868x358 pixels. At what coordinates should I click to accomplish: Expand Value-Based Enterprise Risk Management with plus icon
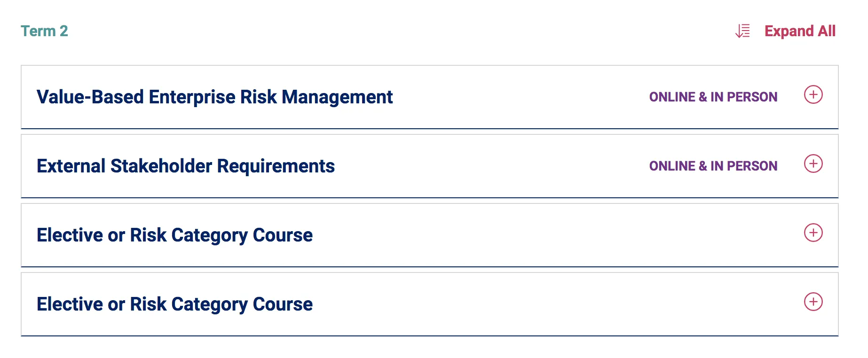coord(813,95)
